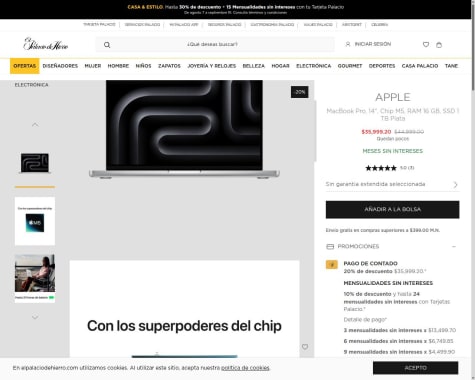Screen dimensions: 475x380
Task: Click the user account icon
Action: [x=348, y=44]
